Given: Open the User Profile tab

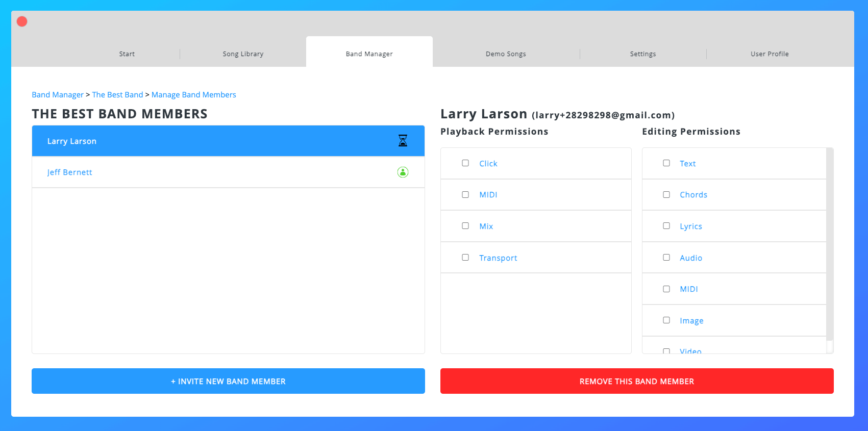Looking at the screenshot, I should pos(770,54).
